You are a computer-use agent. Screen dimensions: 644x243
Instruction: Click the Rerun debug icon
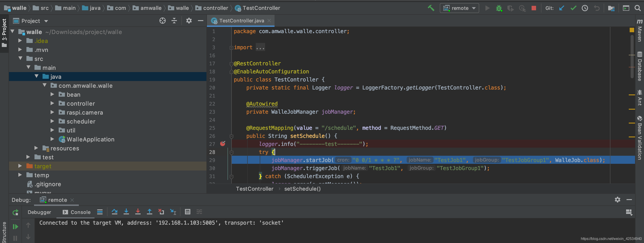coord(15,212)
